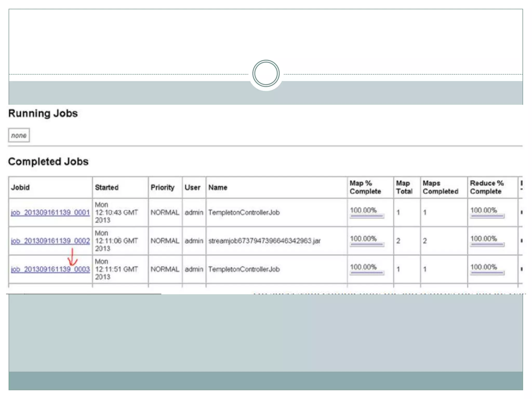Open job_201309161139_0001 link
532x399 pixels.
[50, 212]
